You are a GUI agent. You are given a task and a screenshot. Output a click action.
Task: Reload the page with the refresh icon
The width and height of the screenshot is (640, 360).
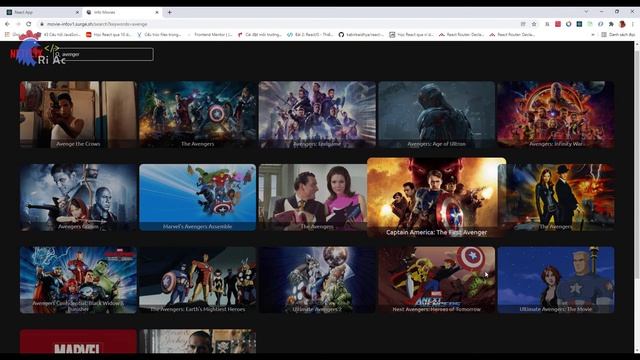pyautogui.click(x=29, y=24)
